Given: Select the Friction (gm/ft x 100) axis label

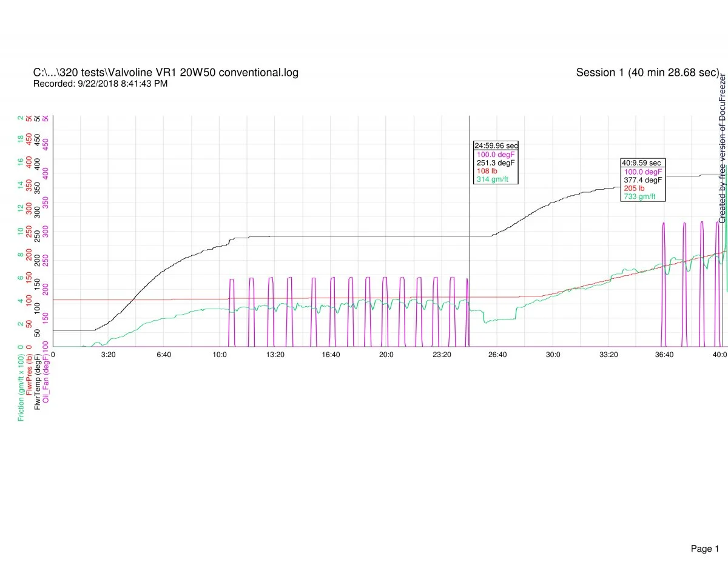Looking at the screenshot, I should click(x=21, y=387).
